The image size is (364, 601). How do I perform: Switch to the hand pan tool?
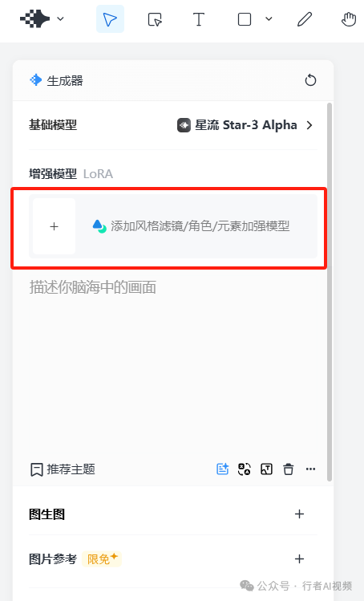349,19
